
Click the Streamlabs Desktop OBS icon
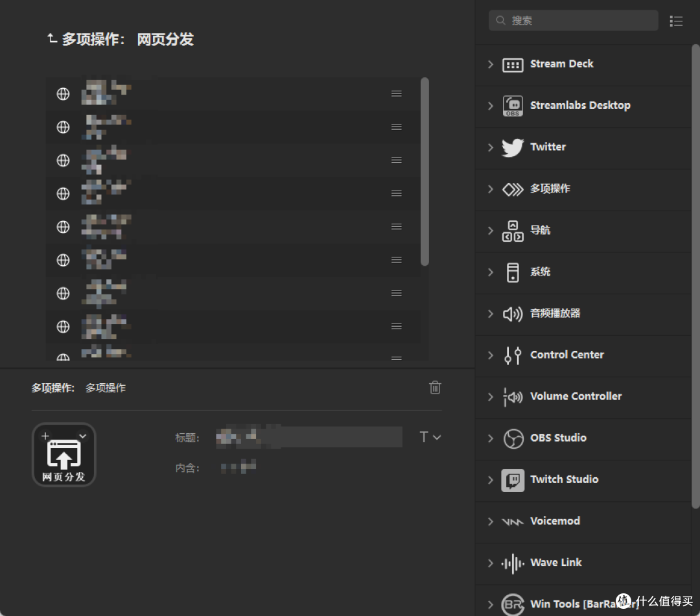point(513,106)
